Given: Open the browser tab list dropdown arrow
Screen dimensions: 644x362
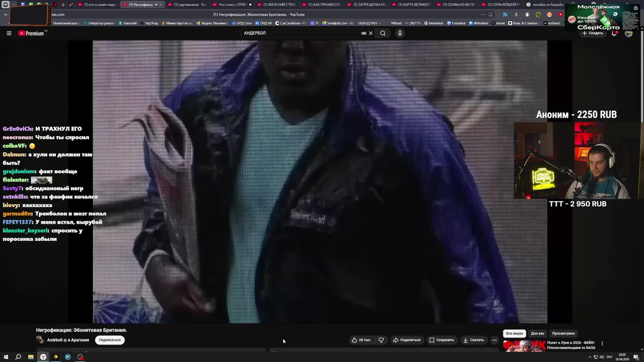Looking at the screenshot, I should 14,5.
